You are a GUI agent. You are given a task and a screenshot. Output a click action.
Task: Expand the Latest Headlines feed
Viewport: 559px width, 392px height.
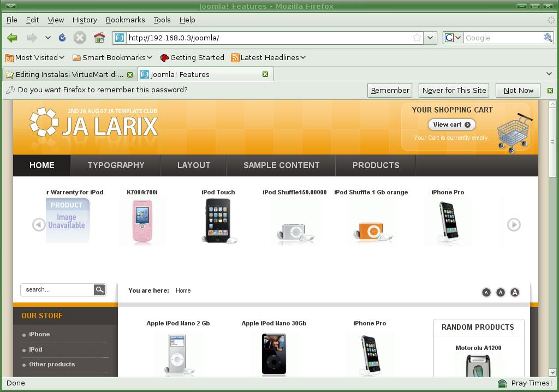click(268, 57)
